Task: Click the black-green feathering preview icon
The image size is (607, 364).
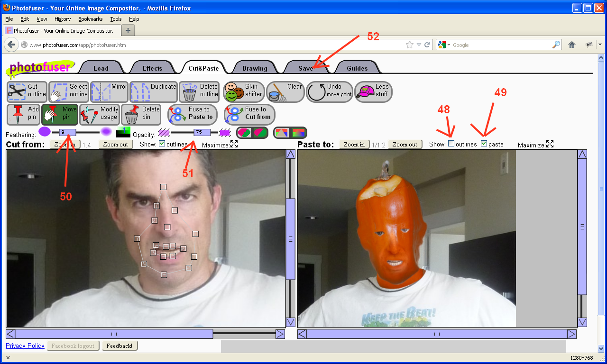Action: (x=123, y=132)
